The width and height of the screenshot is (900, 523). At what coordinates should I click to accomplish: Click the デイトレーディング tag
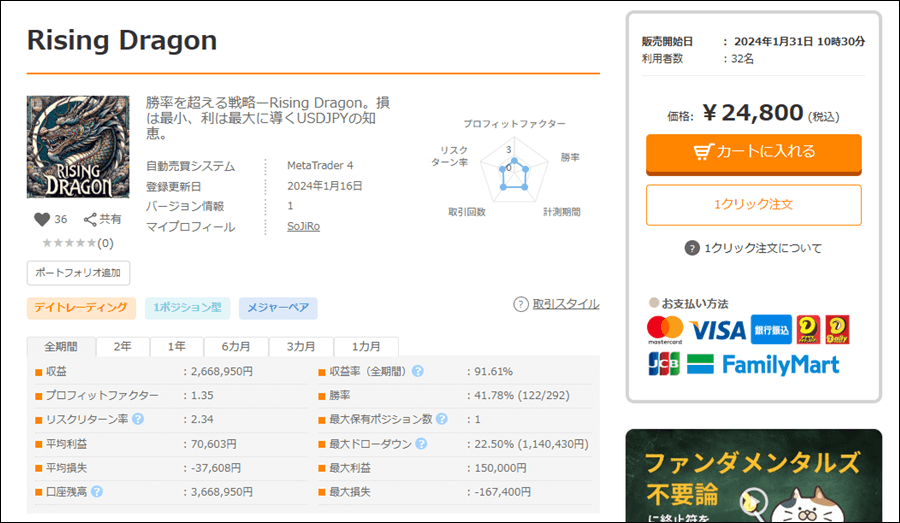[81, 308]
